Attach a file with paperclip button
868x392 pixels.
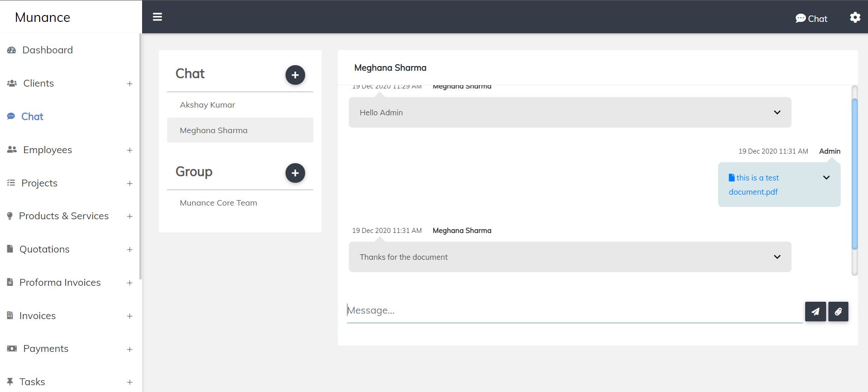pyautogui.click(x=838, y=312)
